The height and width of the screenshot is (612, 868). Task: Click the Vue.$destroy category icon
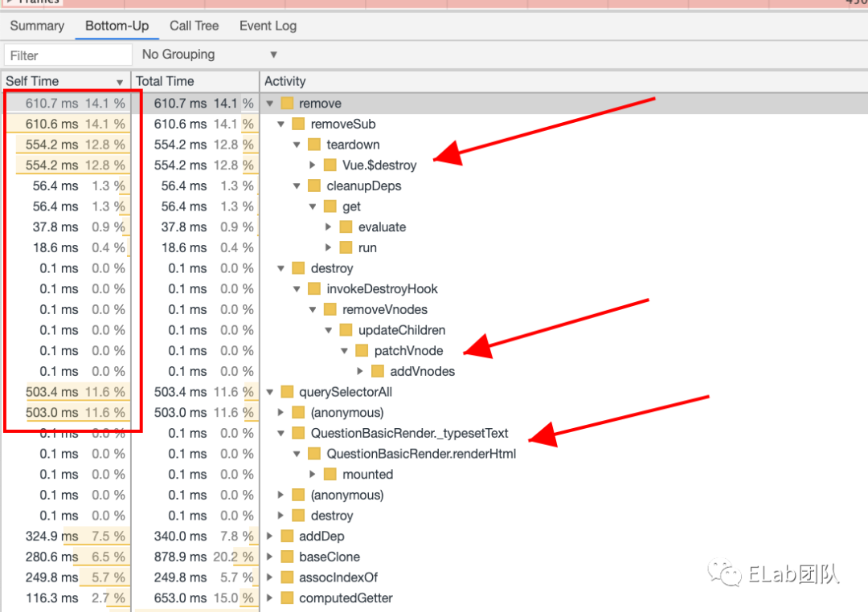tap(330, 165)
